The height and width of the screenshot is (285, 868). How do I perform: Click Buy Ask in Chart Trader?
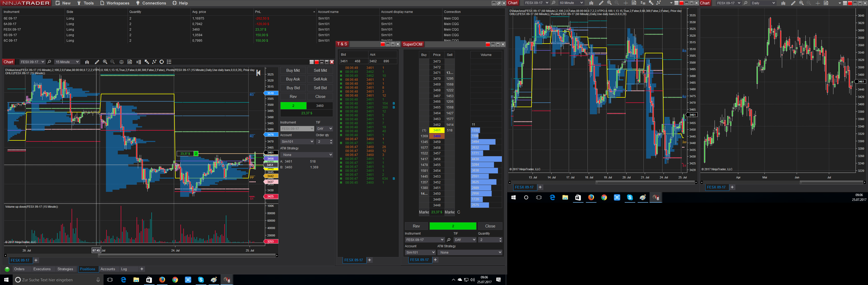(x=293, y=79)
